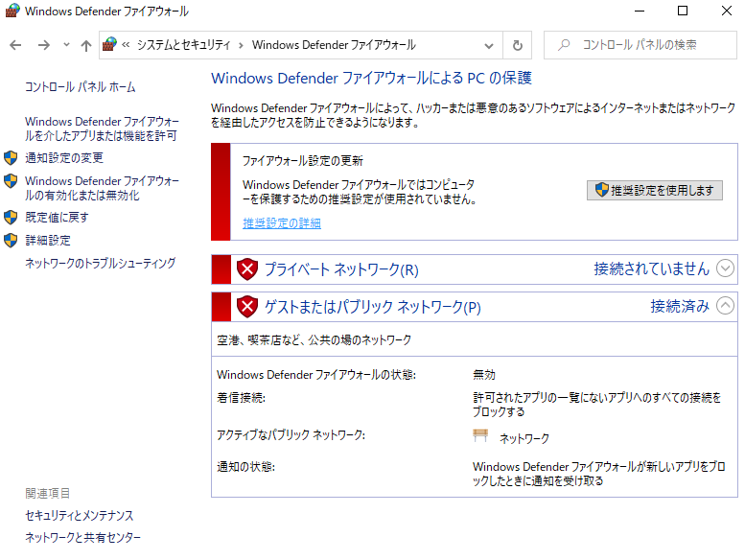Click the network bench icon

pyautogui.click(x=480, y=435)
